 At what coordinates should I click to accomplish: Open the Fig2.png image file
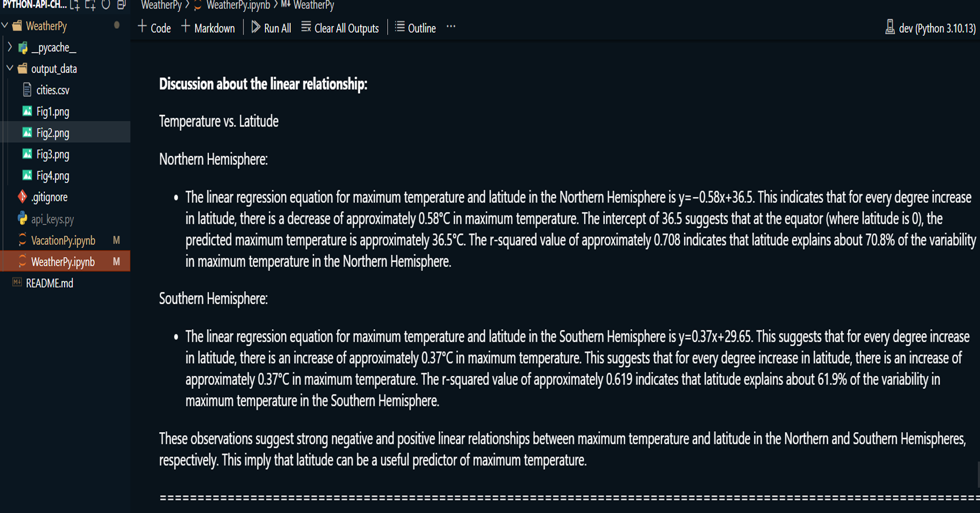(x=53, y=133)
